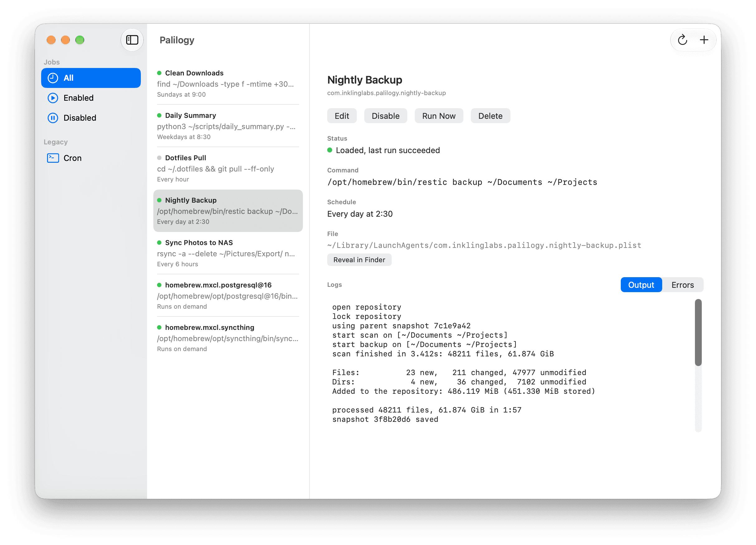Edit the Nightly Backup job
This screenshot has height=545, width=756.
click(x=342, y=116)
